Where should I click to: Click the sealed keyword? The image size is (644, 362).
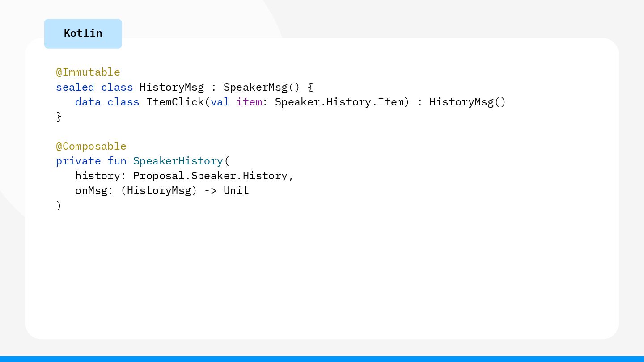pyautogui.click(x=75, y=87)
